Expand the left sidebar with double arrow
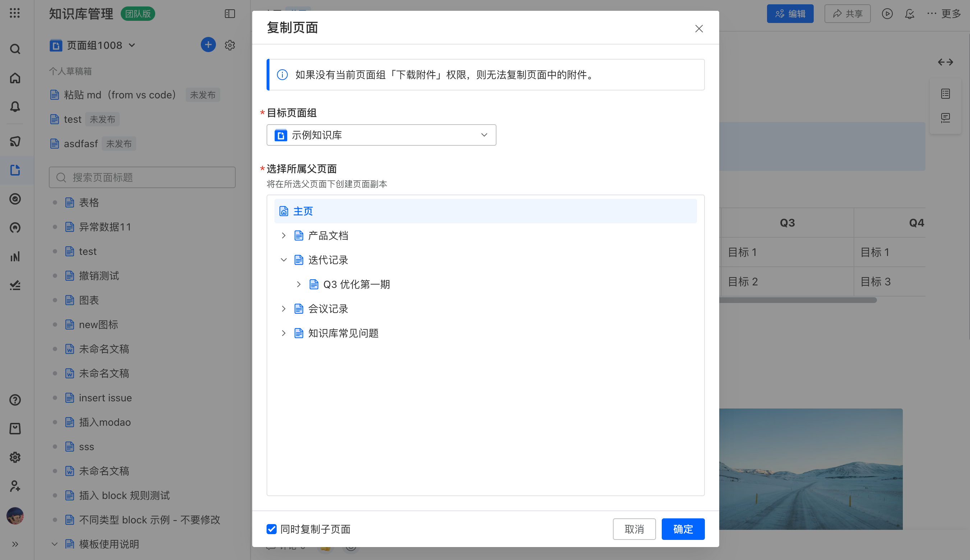 (x=15, y=544)
